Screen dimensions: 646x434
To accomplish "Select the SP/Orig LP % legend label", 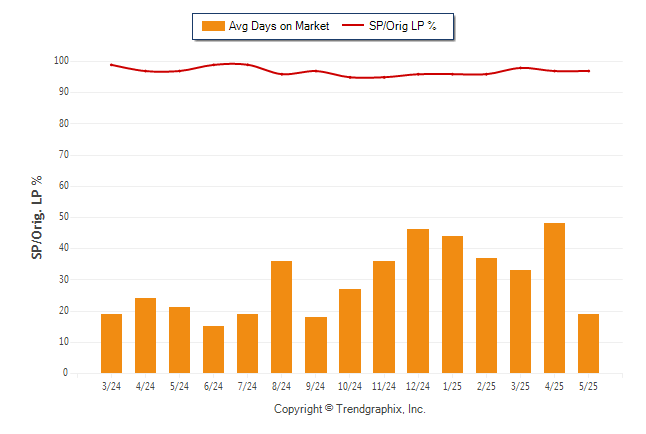I will pos(403,26).
